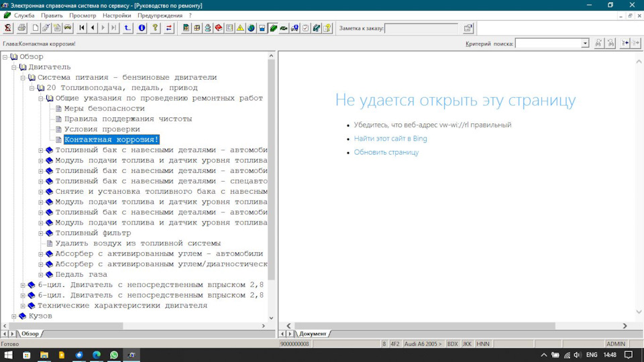This screenshot has height=362, width=644.
Task: Jump to first page using navigation arrow
Action: pos(82,27)
